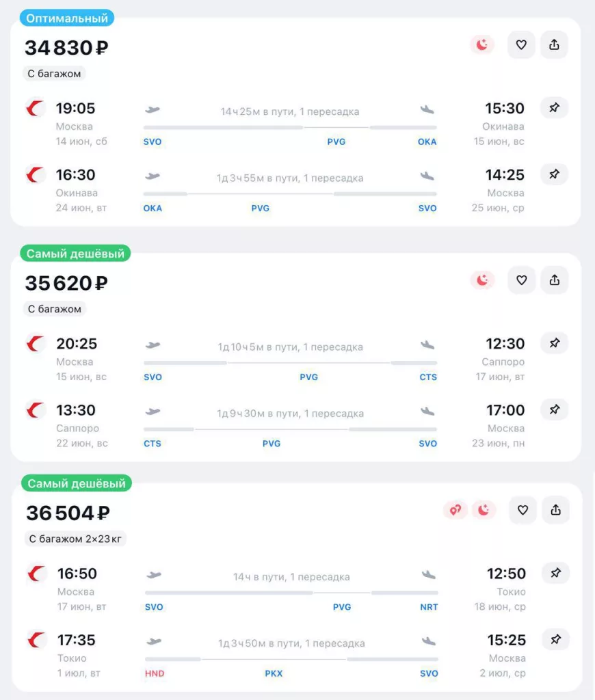
Task: Click the red HND airport code
Action: (x=155, y=673)
